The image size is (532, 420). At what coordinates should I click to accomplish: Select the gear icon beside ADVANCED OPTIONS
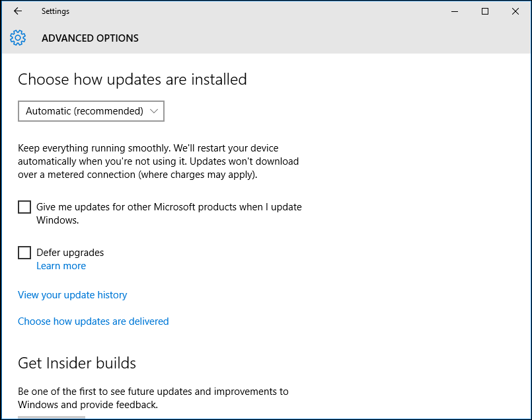pos(17,38)
